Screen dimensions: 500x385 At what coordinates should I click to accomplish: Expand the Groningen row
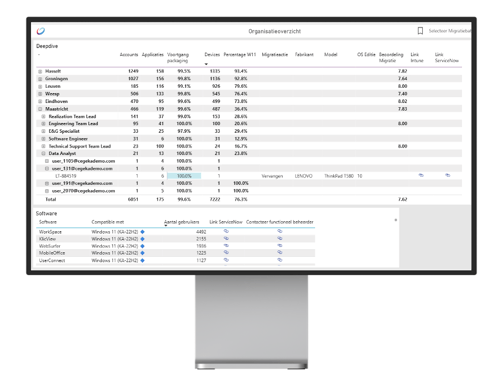[x=40, y=79]
